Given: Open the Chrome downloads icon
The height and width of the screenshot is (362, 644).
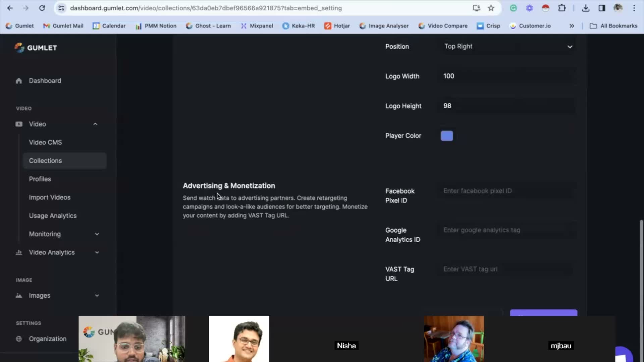Looking at the screenshot, I should (x=586, y=8).
